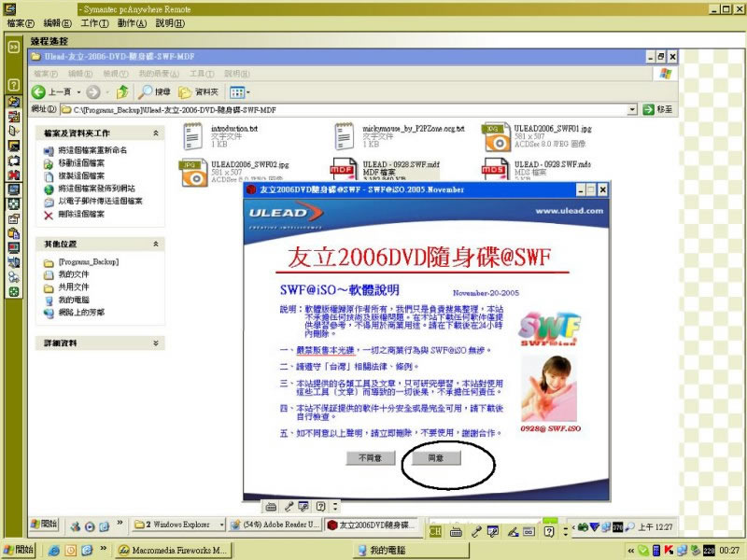Open 共用文件 in Other Places
The width and height of the screenshot is (747, 560).
(x=74, y=287)
